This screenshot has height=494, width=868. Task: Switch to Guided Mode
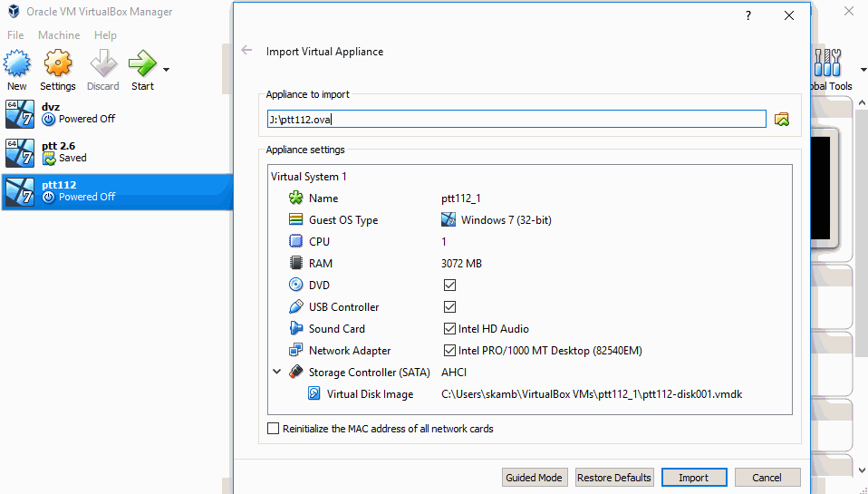[534, 478]
